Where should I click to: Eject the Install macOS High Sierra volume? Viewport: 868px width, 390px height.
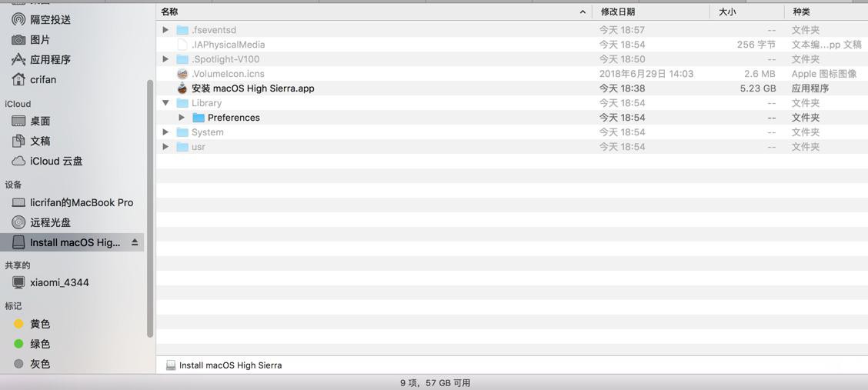pos(135,242)
